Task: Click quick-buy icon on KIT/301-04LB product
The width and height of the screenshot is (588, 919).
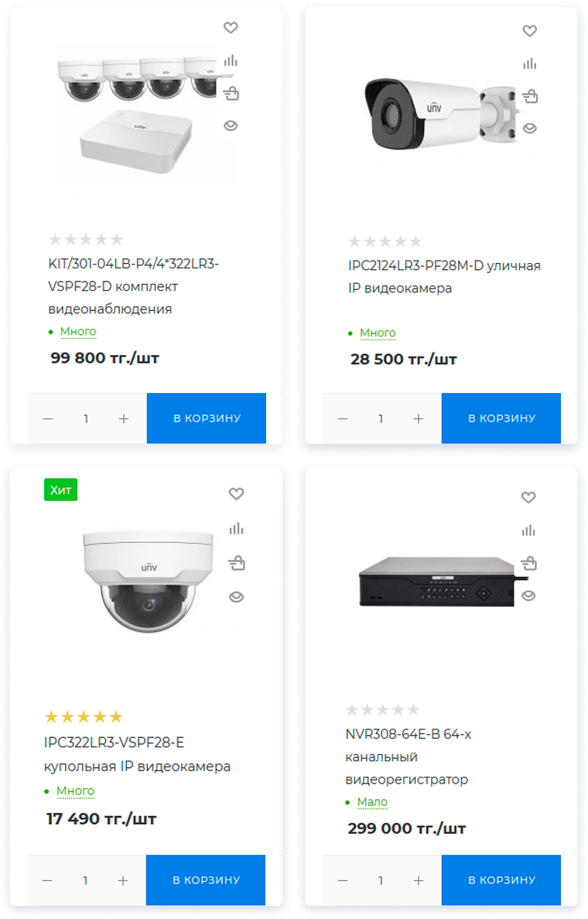Action: tap(231, 93)
